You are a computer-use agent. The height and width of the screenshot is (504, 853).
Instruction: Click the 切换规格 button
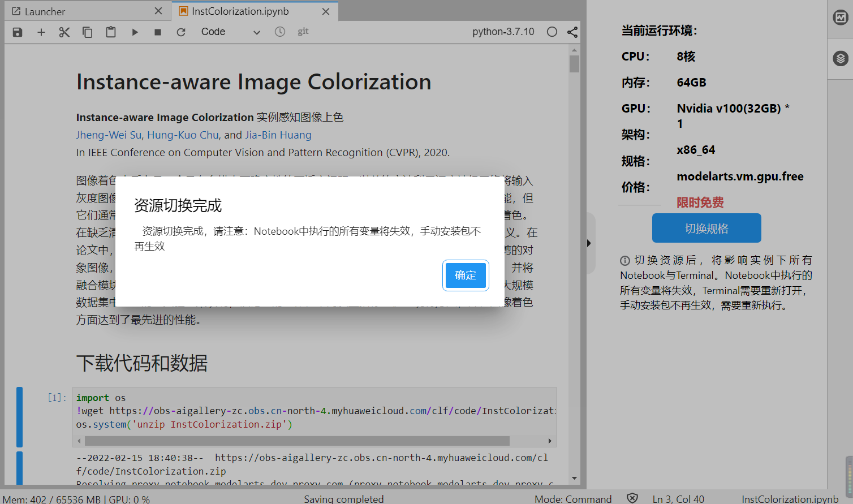[706, 228]
